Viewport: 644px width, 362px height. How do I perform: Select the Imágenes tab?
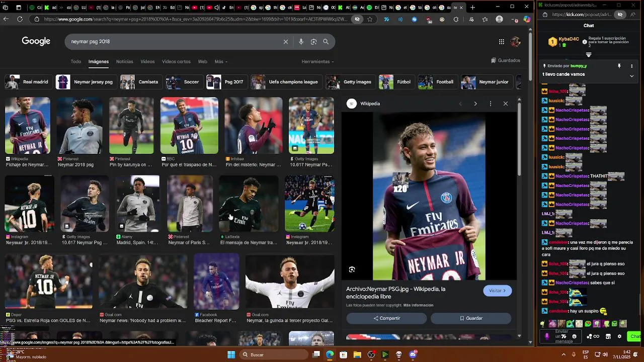coord(99,61)
